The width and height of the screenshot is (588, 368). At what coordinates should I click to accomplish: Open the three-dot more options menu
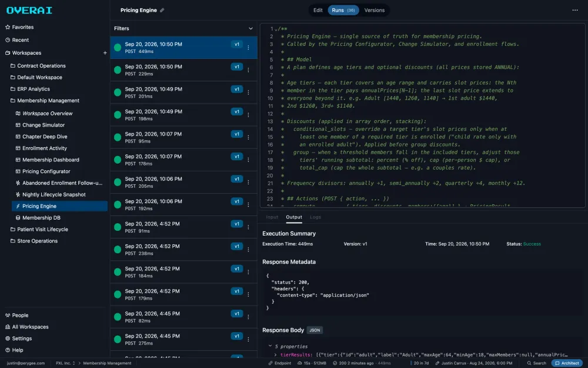(575, 10)
